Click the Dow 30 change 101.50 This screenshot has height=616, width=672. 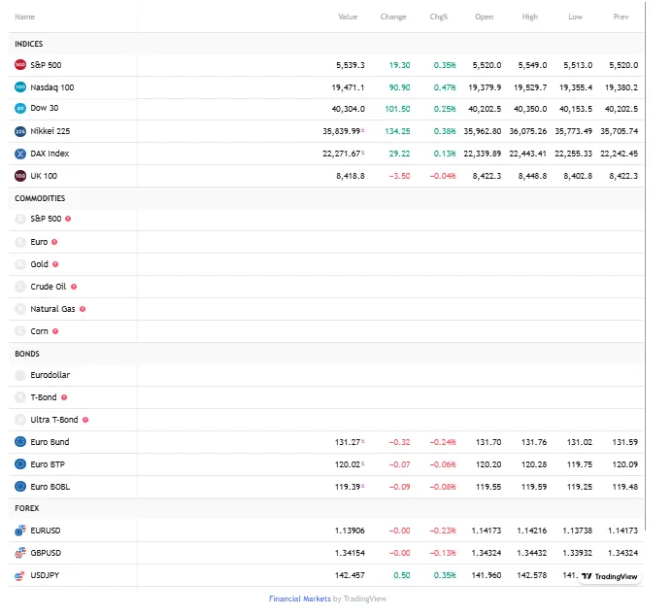(x=397, y=109)
